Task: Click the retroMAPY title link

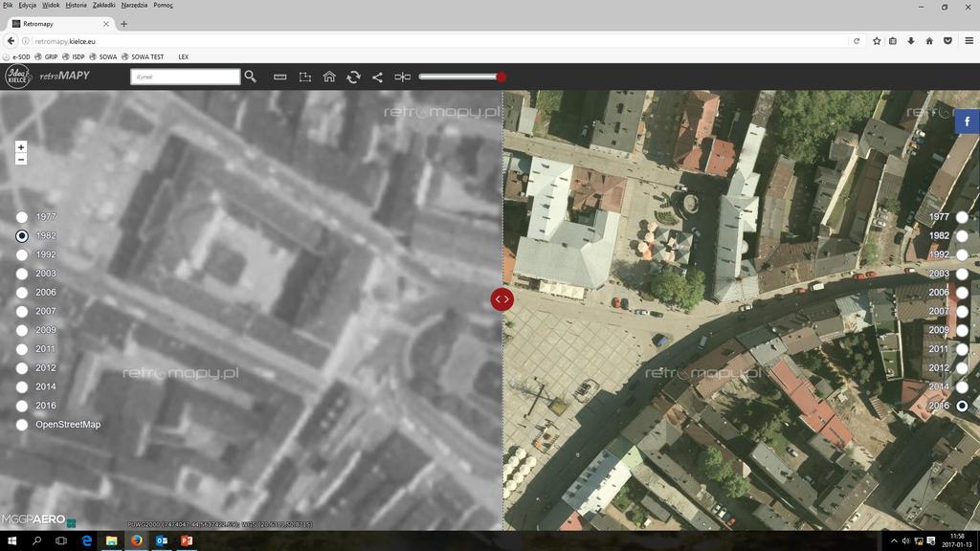Action: tap(64, 76)
